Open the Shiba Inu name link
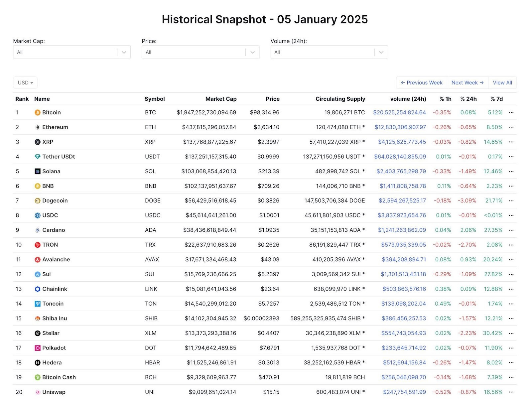The width and height of the screenshot is (532, 399). coord(55,319)
